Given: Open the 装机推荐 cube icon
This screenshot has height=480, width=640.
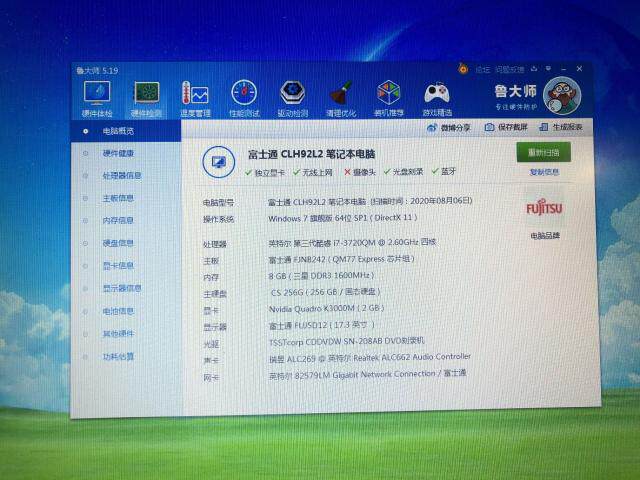Looking at the screenshot, I should 389,99.
